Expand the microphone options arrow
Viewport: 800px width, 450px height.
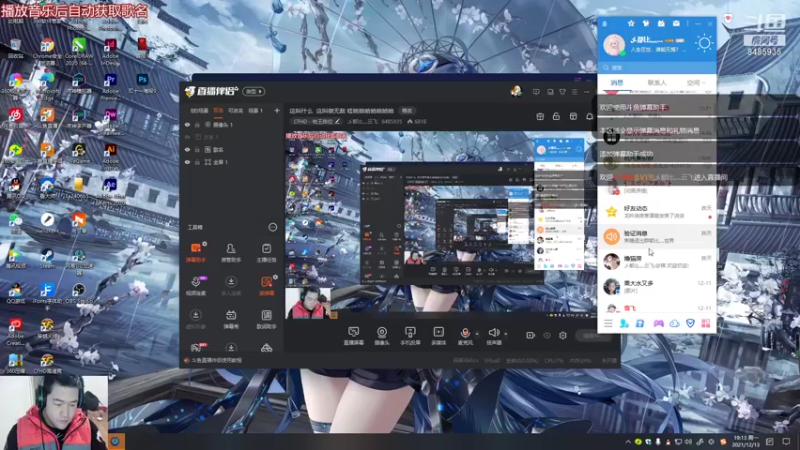pyautogui.click(x=477, y=334)
